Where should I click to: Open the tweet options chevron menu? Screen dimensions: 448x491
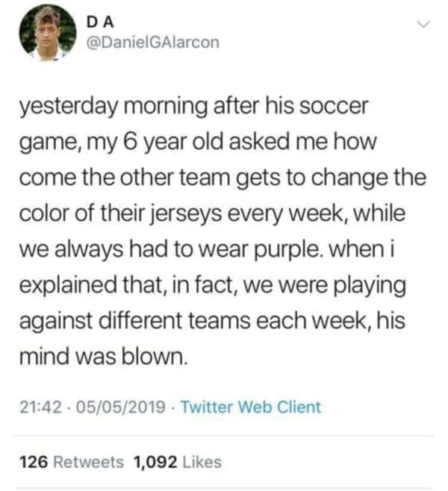[x=423, y=24]
